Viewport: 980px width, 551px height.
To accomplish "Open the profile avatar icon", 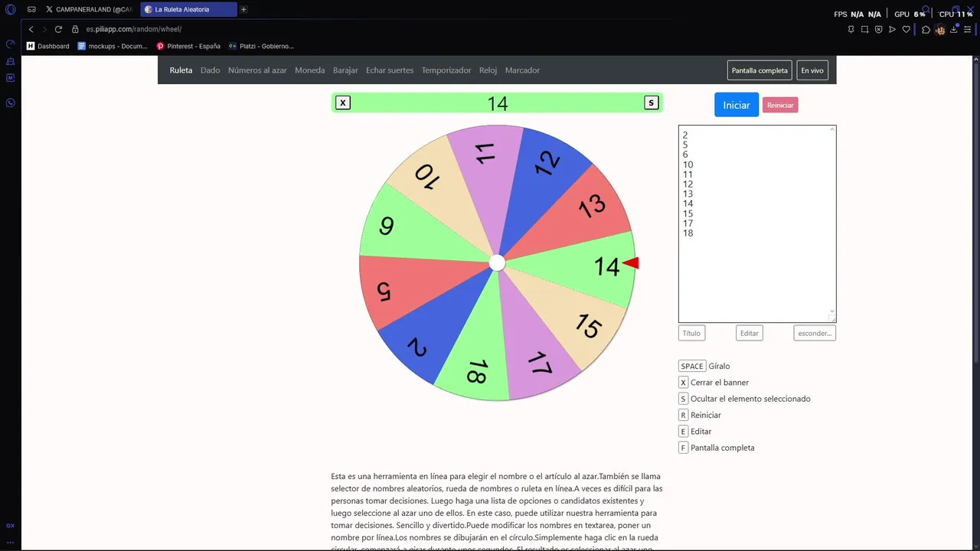I will pos(940,29).
